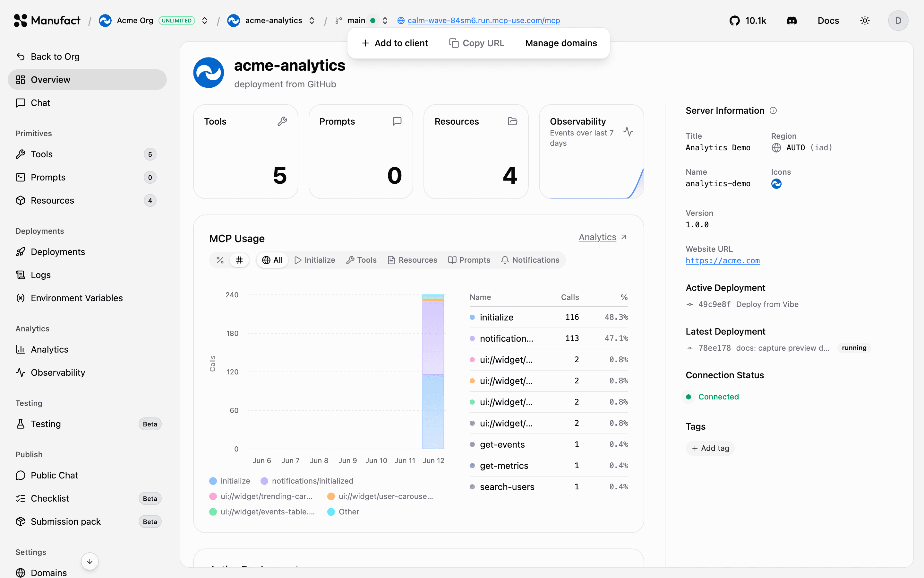Click the blue wave icon under Icons
Image resolution: width=924 pixels, height=578 pixels.
click(776, 184)
